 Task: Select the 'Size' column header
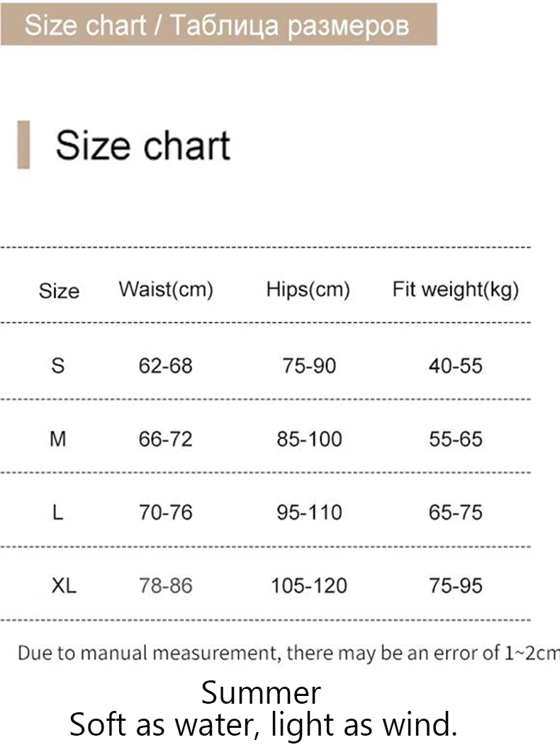(x=59, y=291)
